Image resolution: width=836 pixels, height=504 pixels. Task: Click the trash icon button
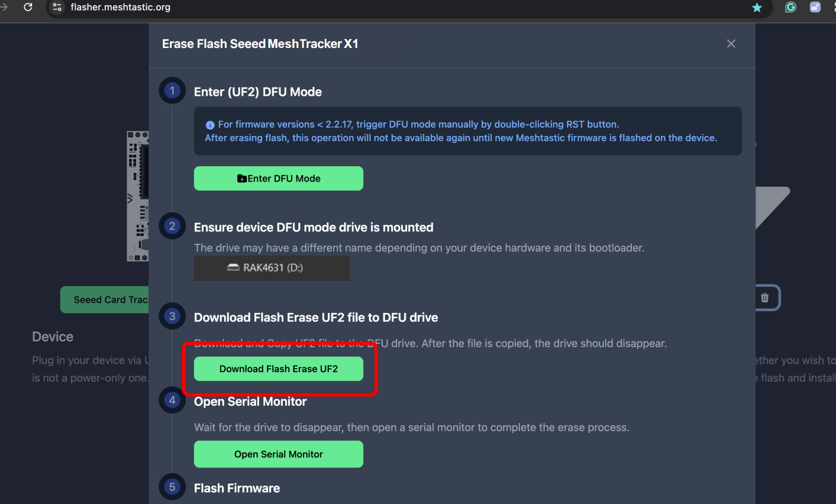[764, 298]
